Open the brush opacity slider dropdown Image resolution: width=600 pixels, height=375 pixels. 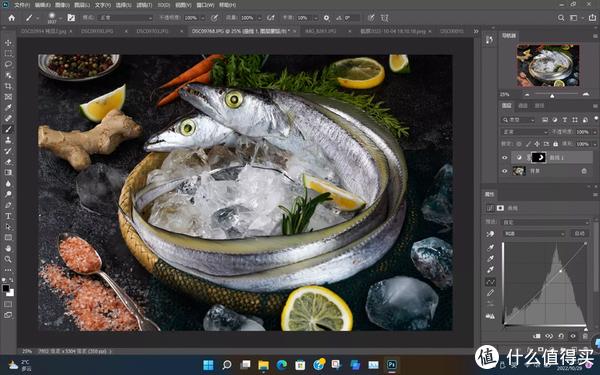203,18
